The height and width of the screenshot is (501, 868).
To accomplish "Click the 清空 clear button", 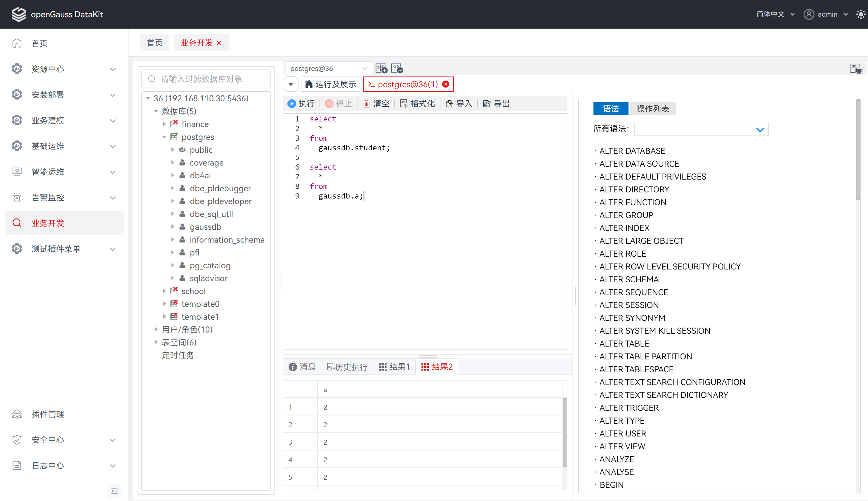I will click(x=376, y=104).
